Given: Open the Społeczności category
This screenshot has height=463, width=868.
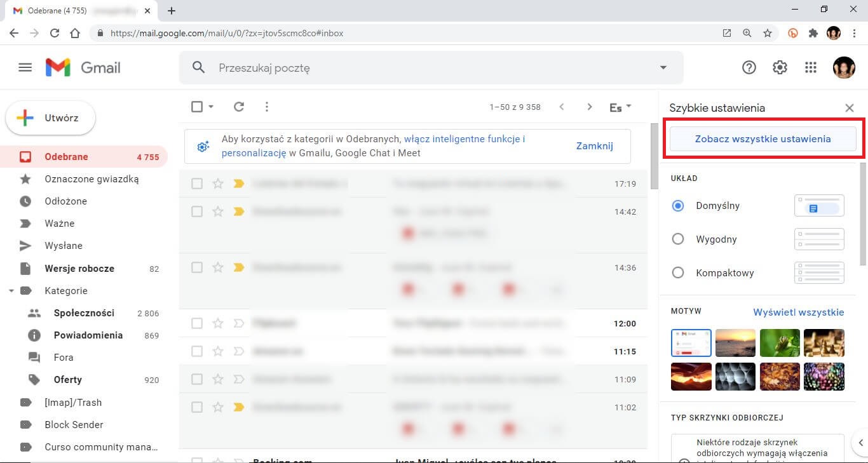Looking at the screenshot, I should coord(84,313).
